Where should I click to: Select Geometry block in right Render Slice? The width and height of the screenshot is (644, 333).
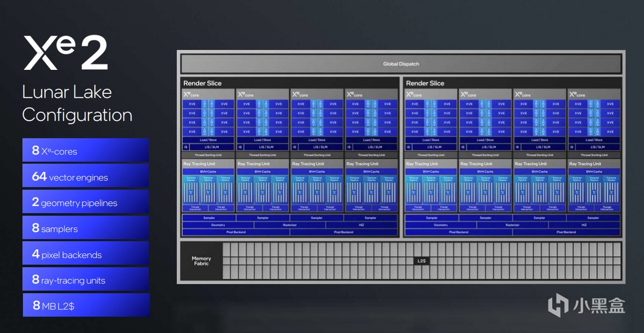pyautogui.click(x=441, y=225)
